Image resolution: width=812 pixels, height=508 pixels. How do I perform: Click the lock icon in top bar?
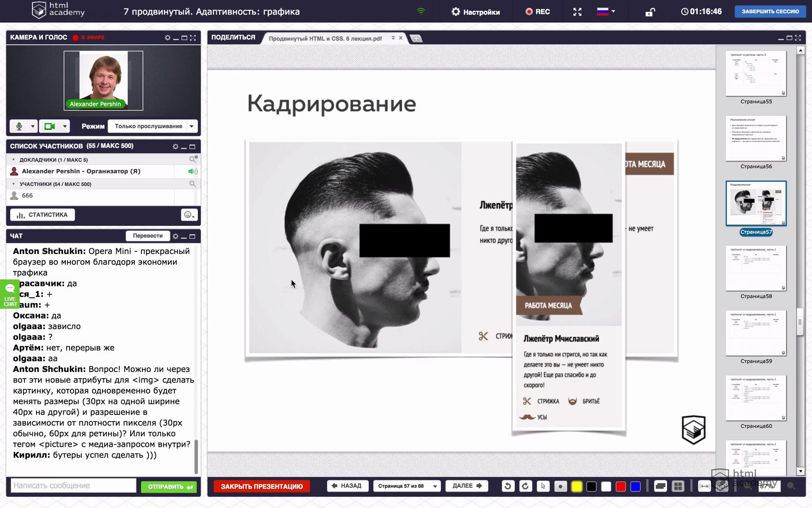(x=650, y=12)
